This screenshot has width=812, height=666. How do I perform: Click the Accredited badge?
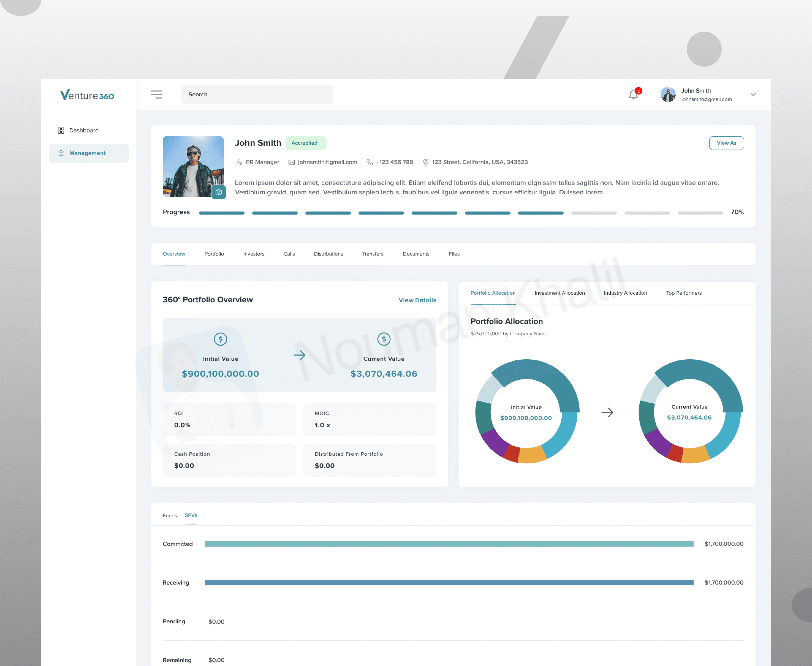click(x=305, y=143)
